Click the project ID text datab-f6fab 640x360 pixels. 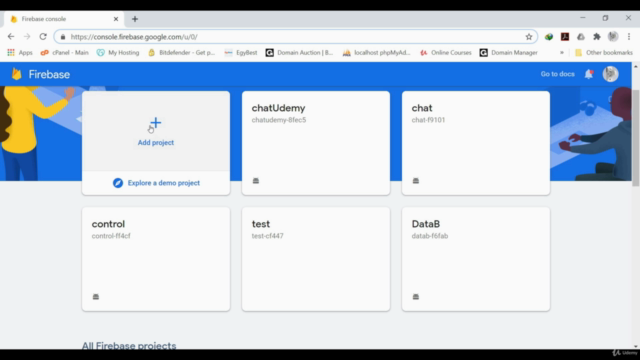tap(430, 236)
